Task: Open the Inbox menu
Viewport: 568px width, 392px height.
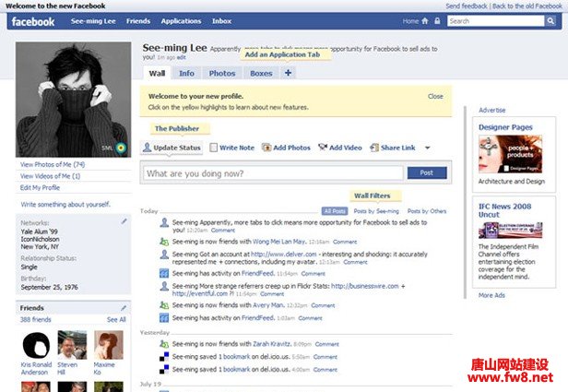Action: (221, 21)
